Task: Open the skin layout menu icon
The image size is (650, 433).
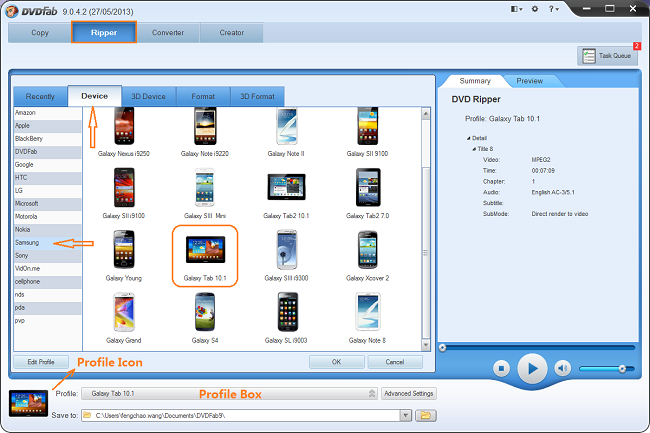Action: (516, 9)
